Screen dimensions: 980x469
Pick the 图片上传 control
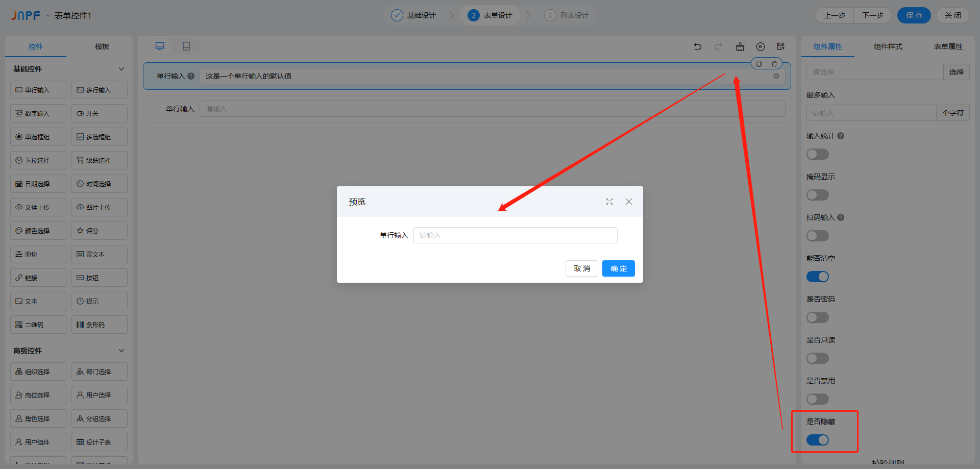[100, 207]
